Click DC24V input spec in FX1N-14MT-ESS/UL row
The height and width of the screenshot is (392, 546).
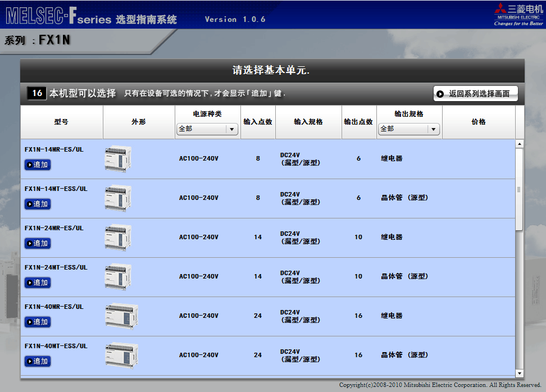[300, 198]
